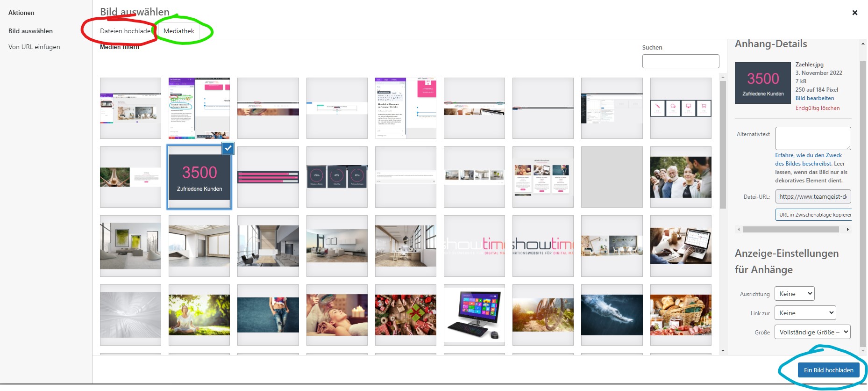Select the laptop on desk thumbnail

coord(681,246)
